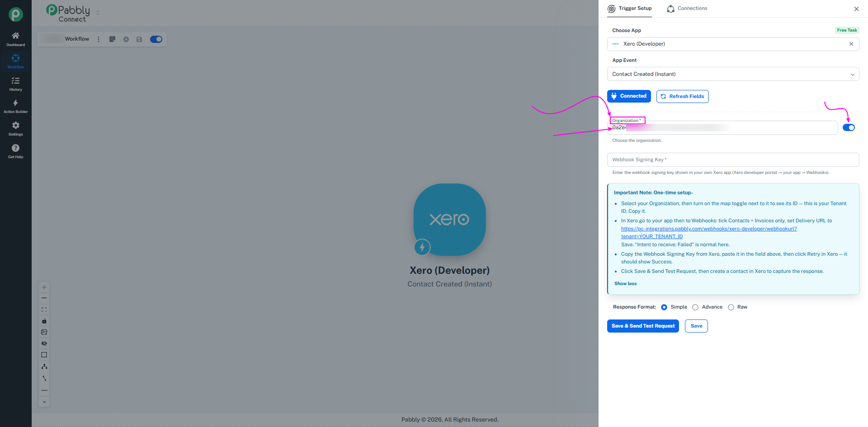Click the lightning trigger badge on Xero node
Viewport: 868px width, 427px height.
coord(422,247)
